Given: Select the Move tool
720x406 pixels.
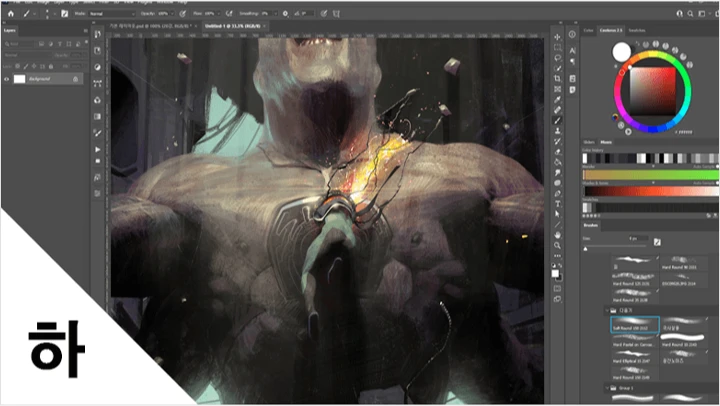Looking at the screenshot, I should point(557,37).
